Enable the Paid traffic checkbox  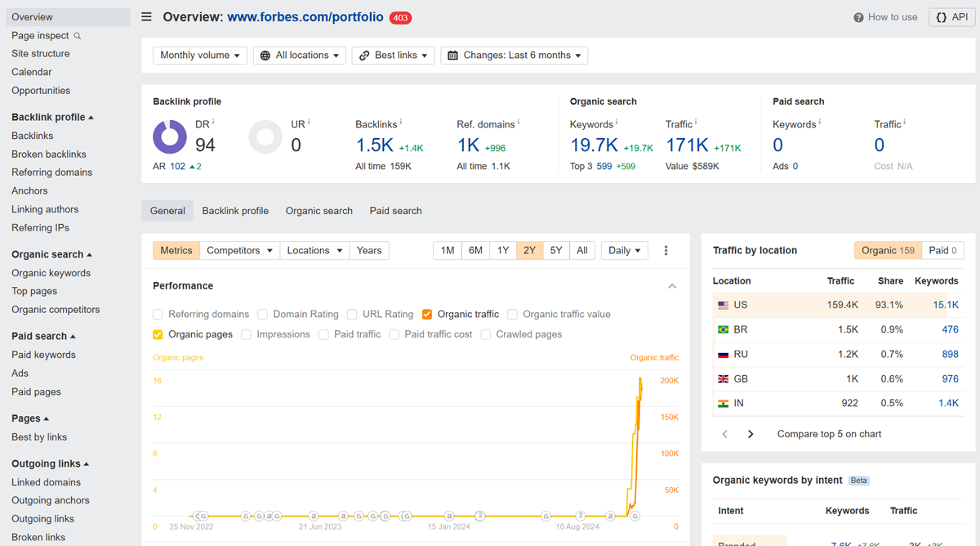coord(323,334)
